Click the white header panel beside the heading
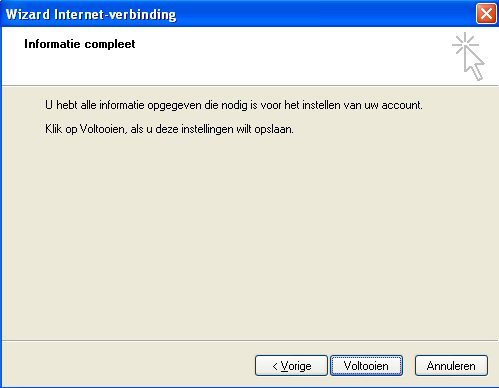This screenshot has width=499, height=388. click(x=283, y=56)
